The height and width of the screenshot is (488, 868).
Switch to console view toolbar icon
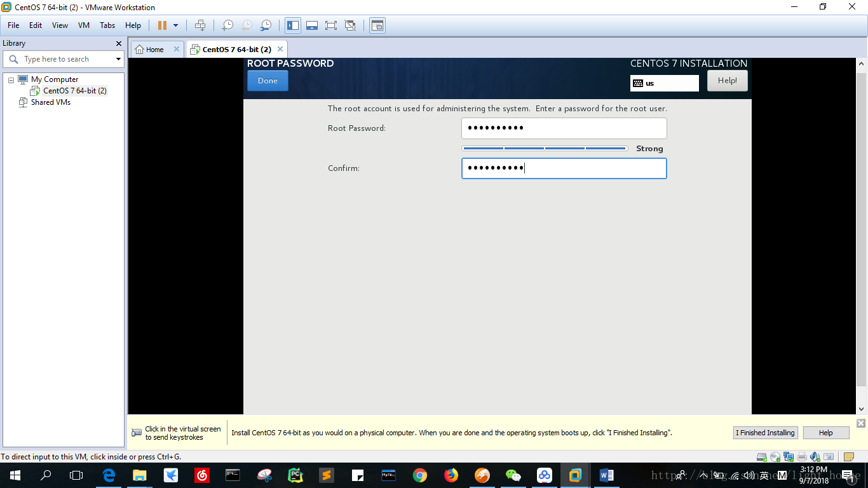point(377,25)
